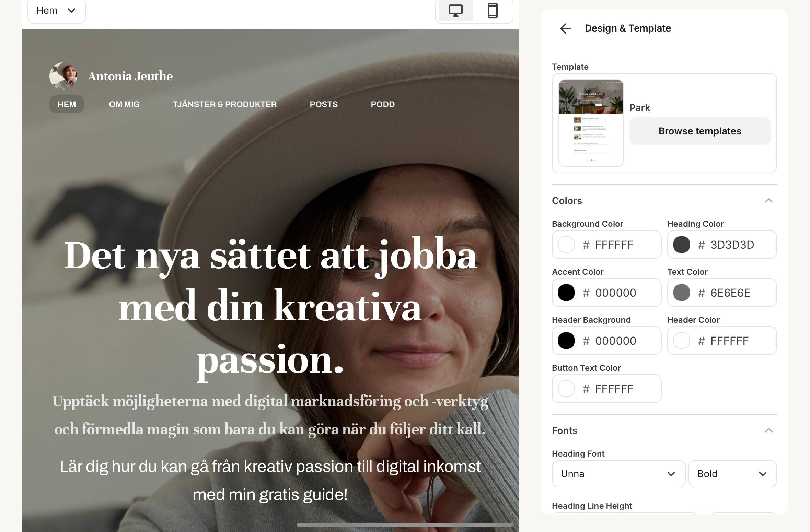This screenshot has width=810, height=532.
Task: Click the back arrow beside Design & Template
Action: 565,28
